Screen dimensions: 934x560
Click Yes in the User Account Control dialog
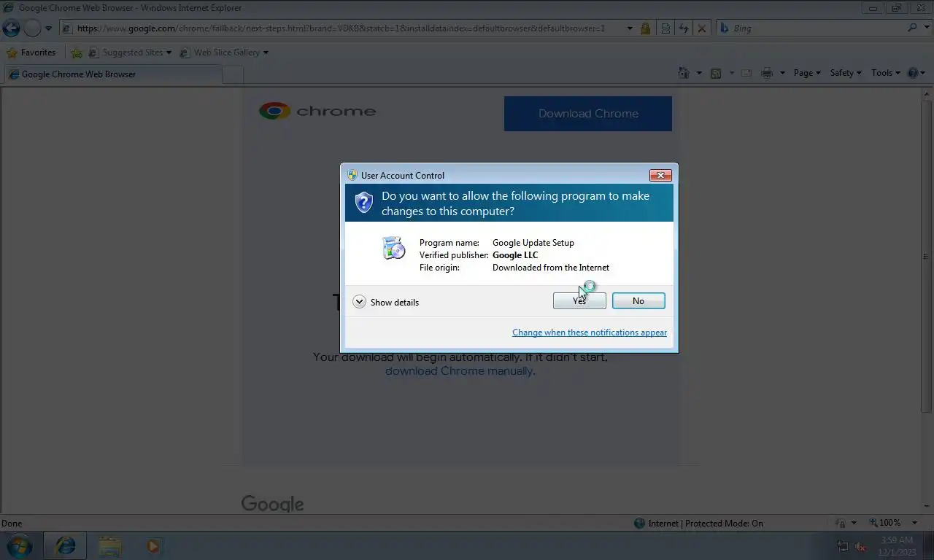pyautogui.click(x=579, y=301)
